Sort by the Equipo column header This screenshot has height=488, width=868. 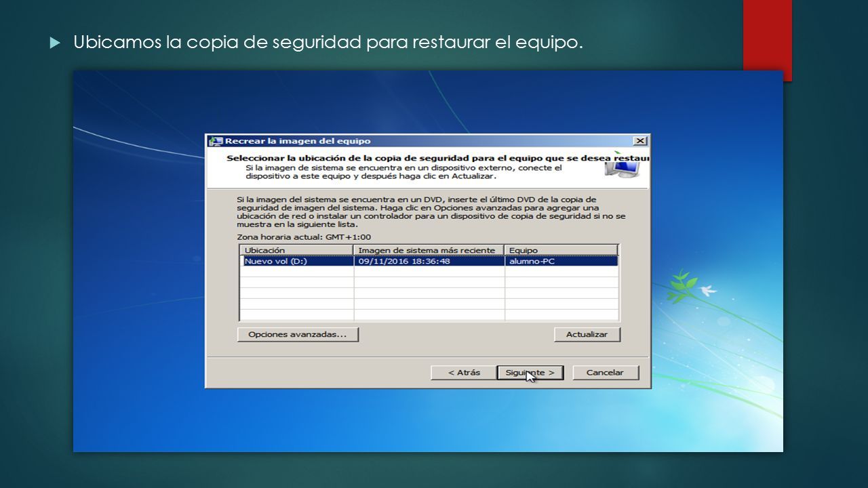pyautogui.click(x=561, y=250)
